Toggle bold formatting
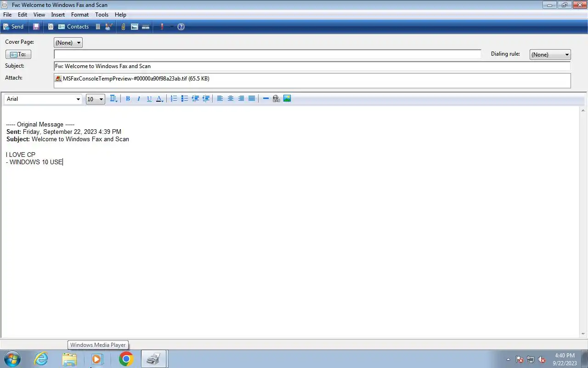This screenshot has height=368, width=588. (128, 98)
